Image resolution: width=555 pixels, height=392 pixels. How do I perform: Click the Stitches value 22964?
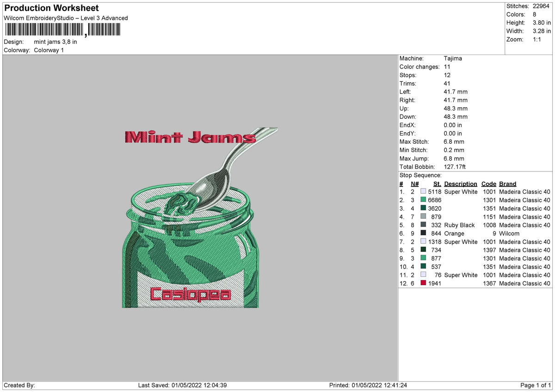[x=542, y=6]
